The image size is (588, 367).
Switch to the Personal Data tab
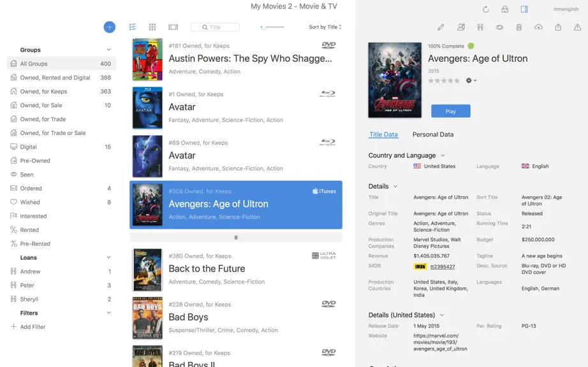[433, 134]
